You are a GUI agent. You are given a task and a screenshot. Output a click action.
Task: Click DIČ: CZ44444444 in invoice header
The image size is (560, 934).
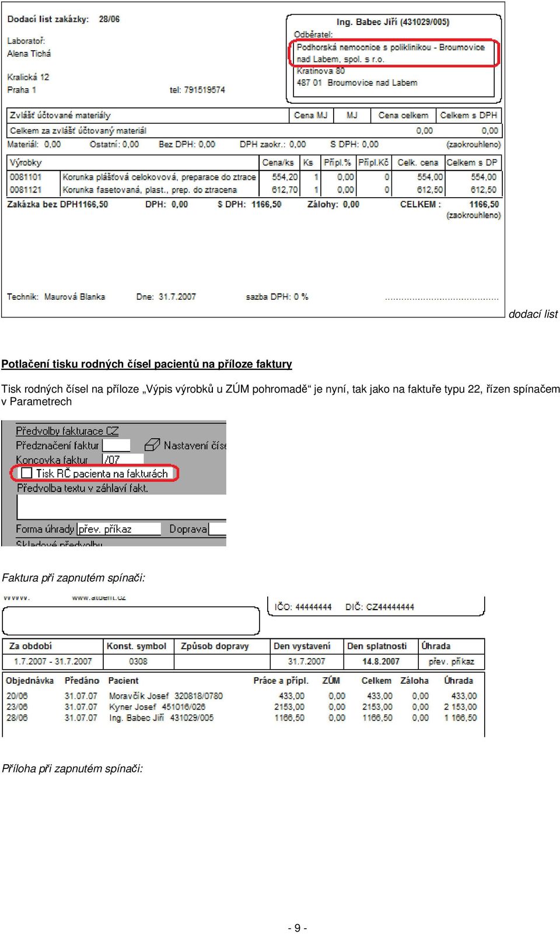[x=380, y=607]
